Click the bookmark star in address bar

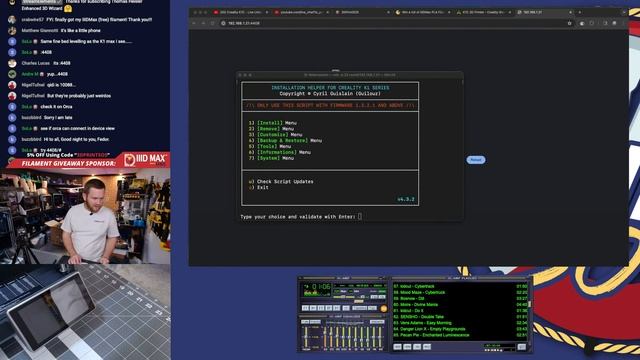(569, 23)
